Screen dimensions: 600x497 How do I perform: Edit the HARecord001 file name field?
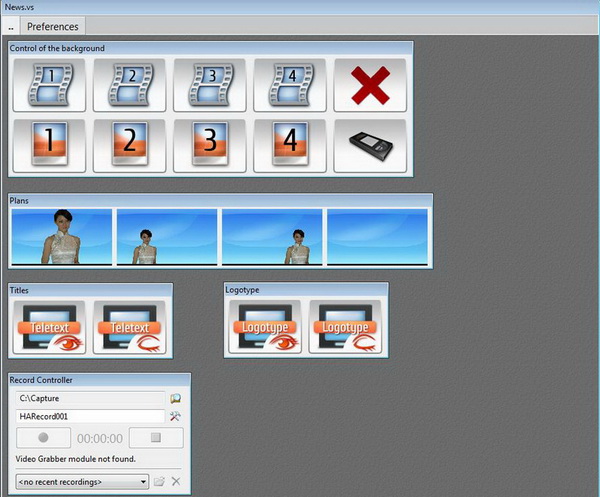90,416
